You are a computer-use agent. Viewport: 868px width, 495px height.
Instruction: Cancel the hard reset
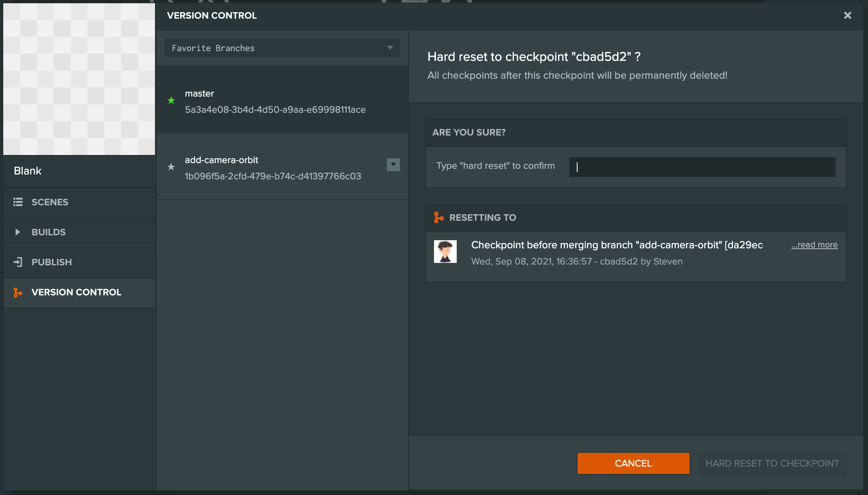click(633, 463)
